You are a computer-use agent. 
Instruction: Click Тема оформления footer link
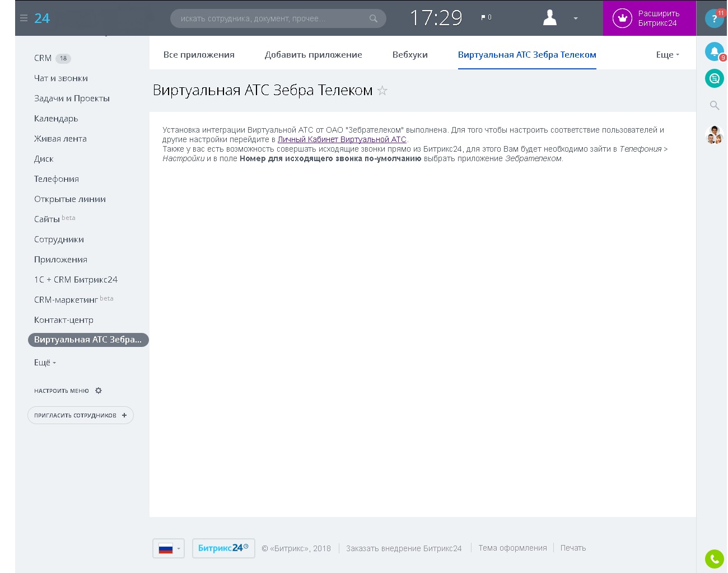click(x=512, y=548)
